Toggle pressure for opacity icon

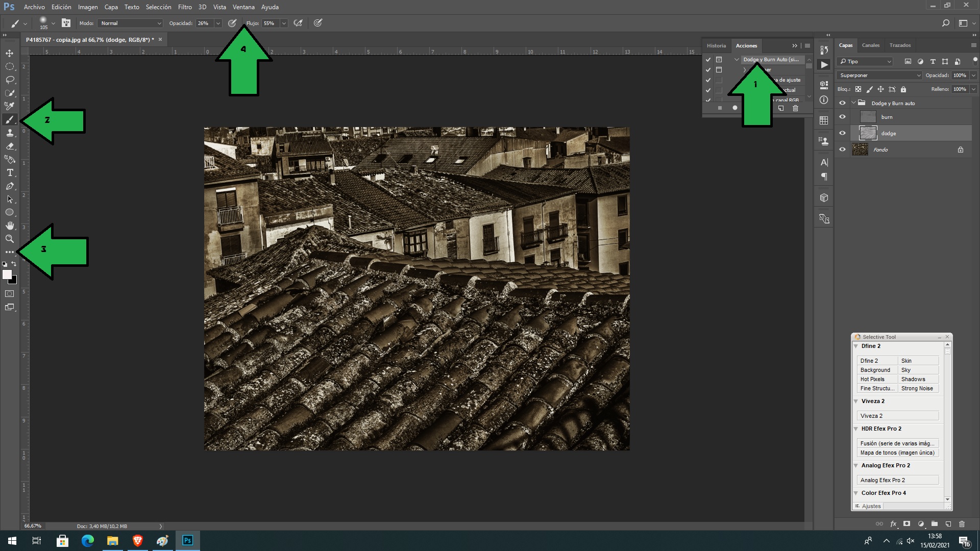coord(232,23)
